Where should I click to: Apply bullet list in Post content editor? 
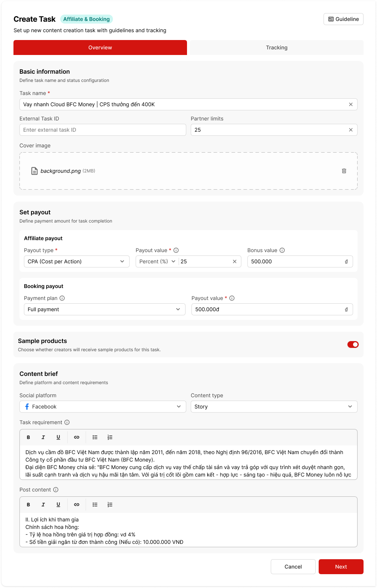tap(95, 505)
